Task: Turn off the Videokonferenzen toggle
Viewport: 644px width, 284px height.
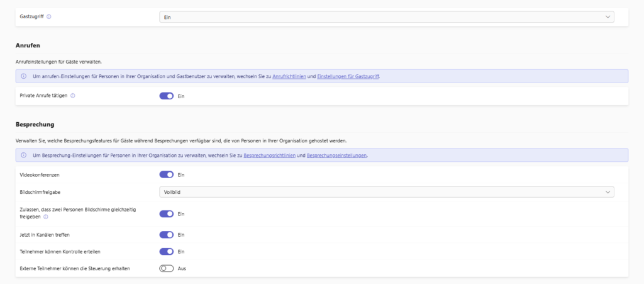Action: pos(166,174)
